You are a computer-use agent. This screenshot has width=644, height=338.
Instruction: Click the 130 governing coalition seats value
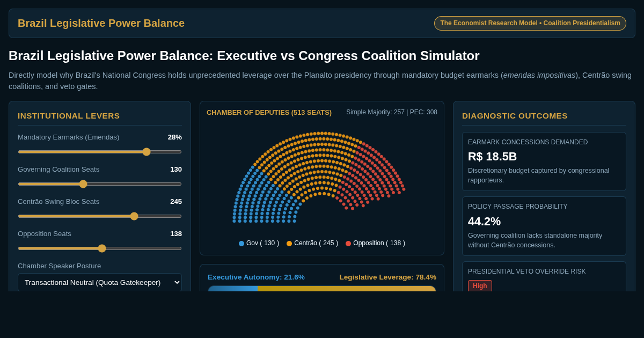tap(176, 169)
